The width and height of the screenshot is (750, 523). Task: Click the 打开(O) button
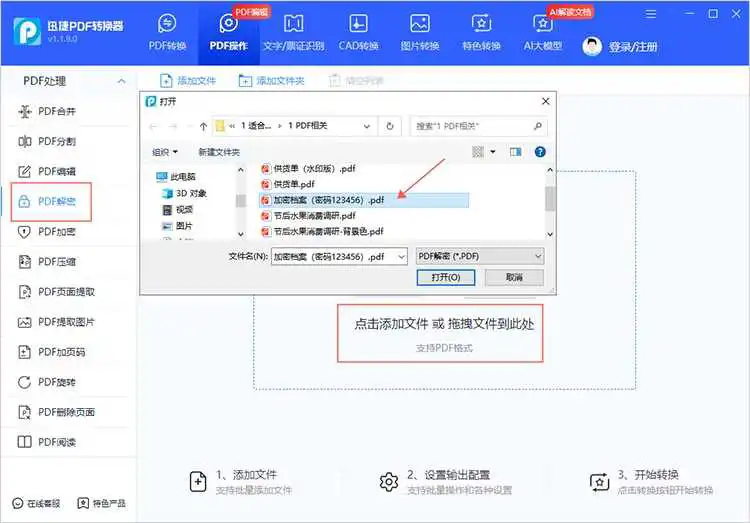pyautogui.click(x=446, y=277)
